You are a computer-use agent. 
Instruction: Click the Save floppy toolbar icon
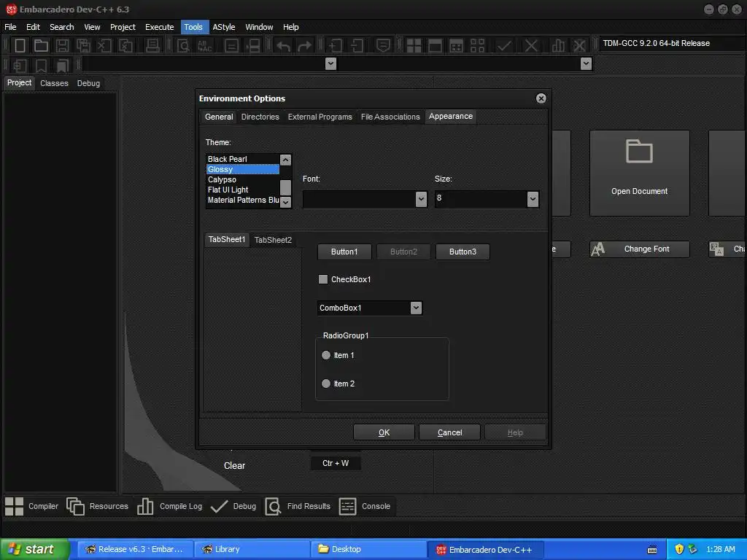[x=62, y=46]
